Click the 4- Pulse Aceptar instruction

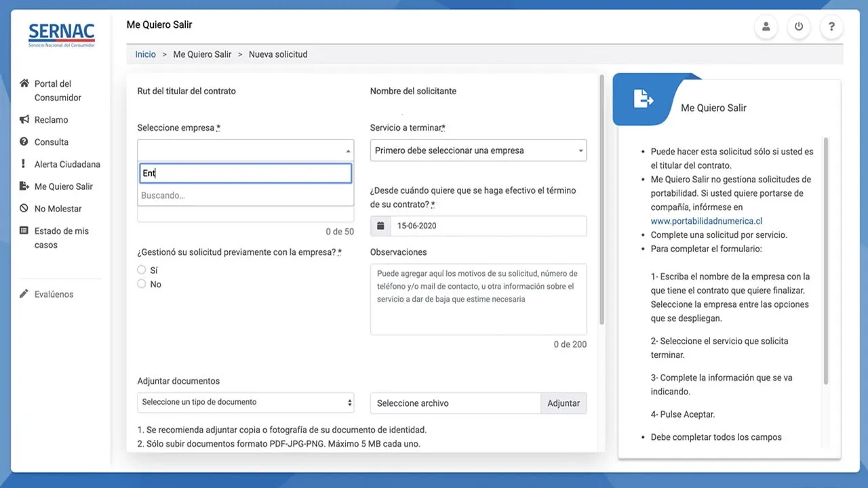click(x=683, y=414)
